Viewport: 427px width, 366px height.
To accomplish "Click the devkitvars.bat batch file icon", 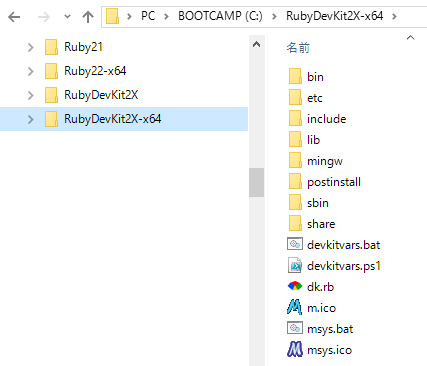I will (x=295, y=244).
